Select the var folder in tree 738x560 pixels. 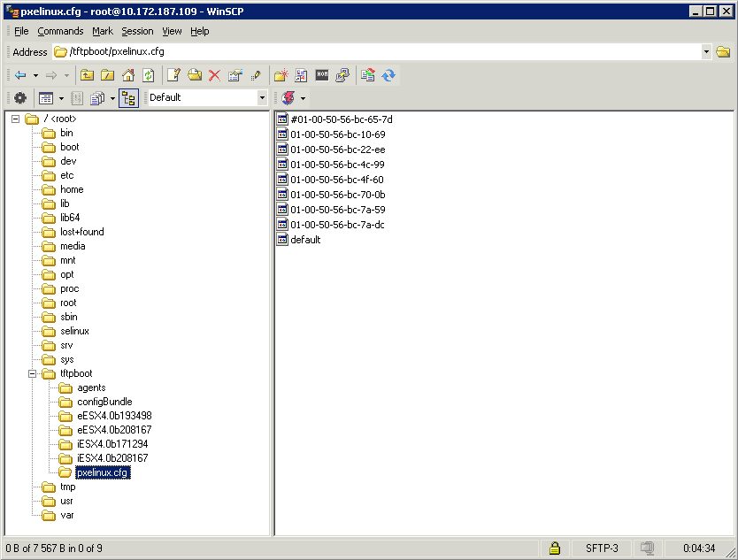point(67,515)
